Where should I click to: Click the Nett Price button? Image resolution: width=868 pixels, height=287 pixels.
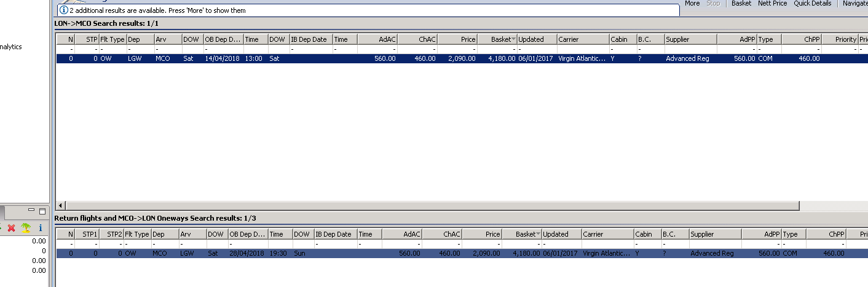pos(772,4)
